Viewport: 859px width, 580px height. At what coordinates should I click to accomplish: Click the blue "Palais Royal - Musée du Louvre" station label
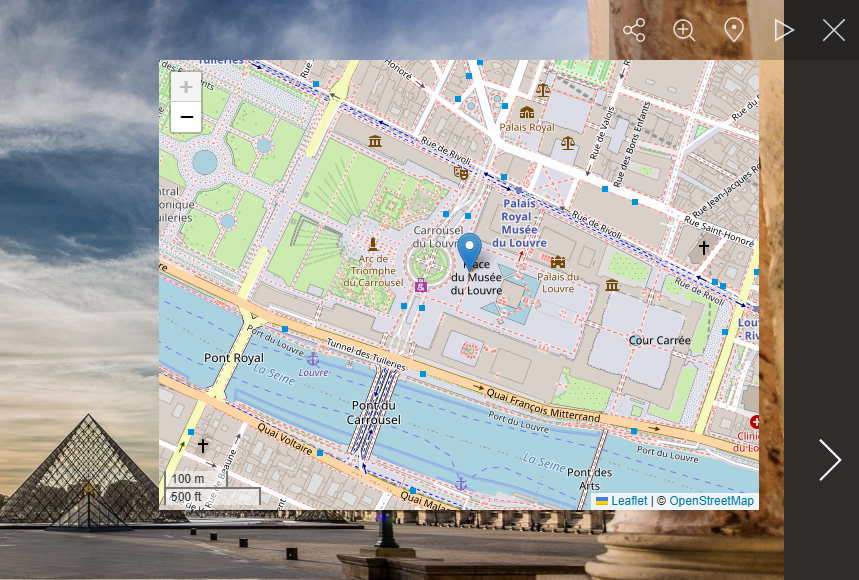point(519,223)
